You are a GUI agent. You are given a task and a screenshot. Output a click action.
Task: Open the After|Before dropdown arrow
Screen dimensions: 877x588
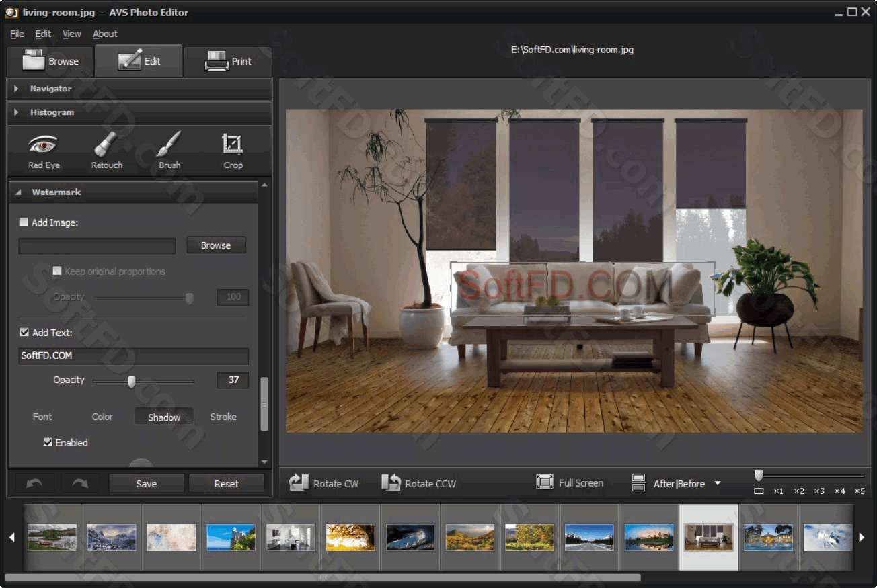tap(717, 483)
